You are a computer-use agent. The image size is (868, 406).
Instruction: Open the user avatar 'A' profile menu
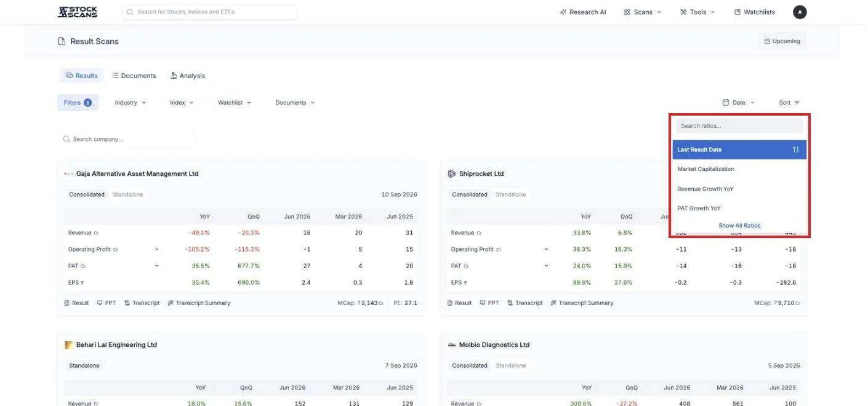[x=799, y=12]
